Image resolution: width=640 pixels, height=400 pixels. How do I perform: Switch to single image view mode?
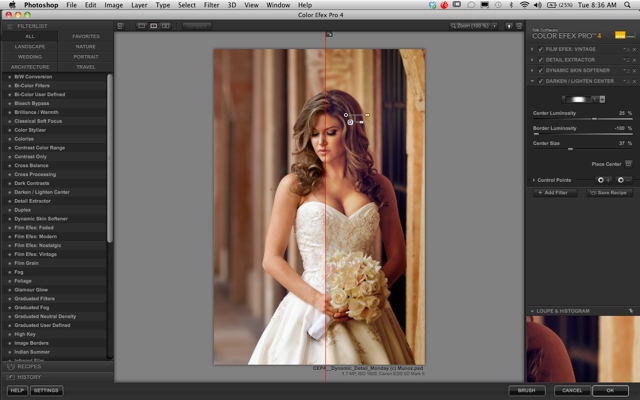click(x=142, y=26)
